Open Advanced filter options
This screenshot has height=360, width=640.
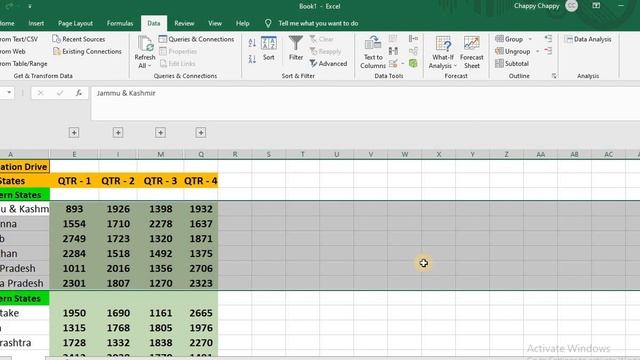(328, 64)
